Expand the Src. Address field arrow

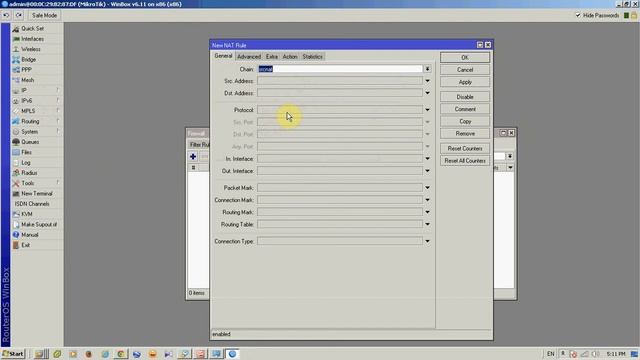click(427, 81)
